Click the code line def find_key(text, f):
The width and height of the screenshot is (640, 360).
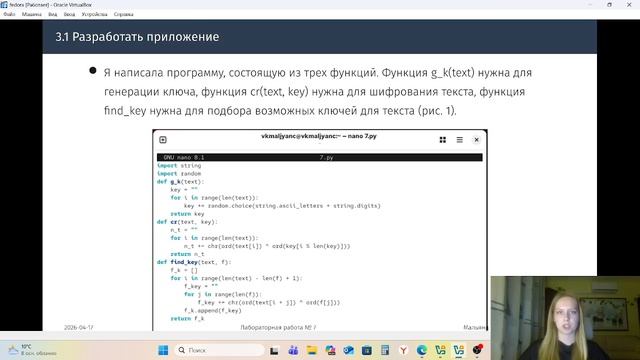click(194, 262)
